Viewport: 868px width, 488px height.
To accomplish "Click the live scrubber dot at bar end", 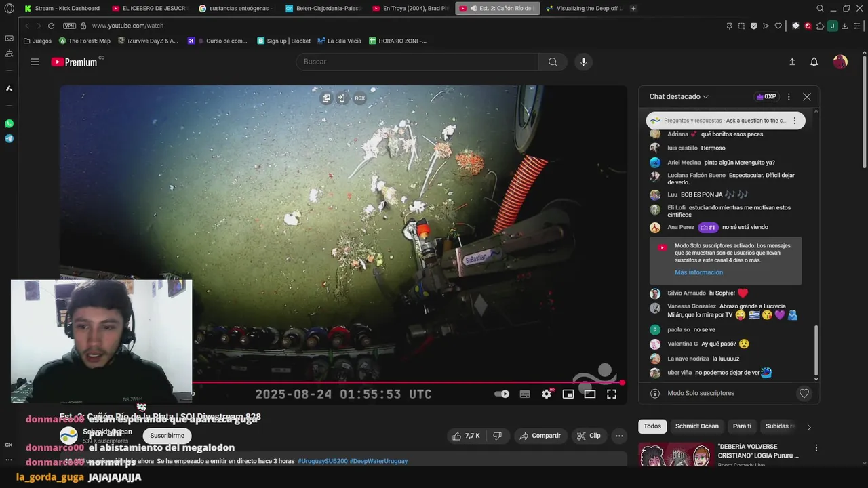I will 622,383.
